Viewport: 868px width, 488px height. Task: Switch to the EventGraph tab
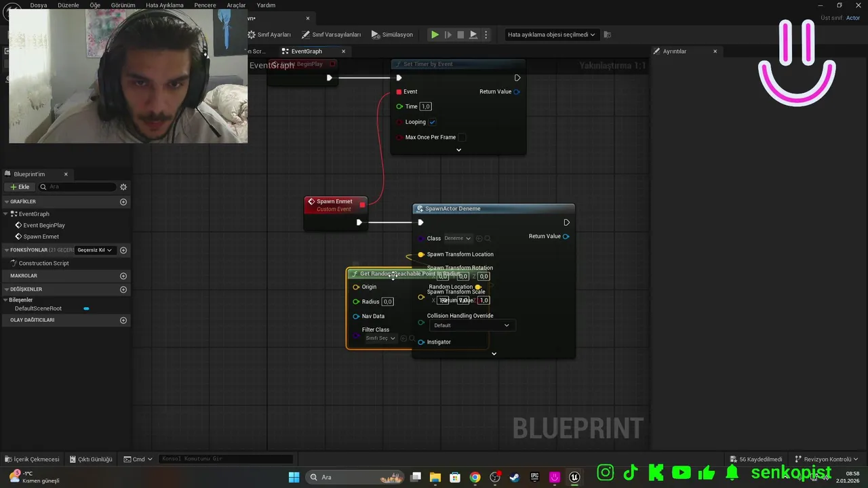pyautogui.click(x=306, y=52)
